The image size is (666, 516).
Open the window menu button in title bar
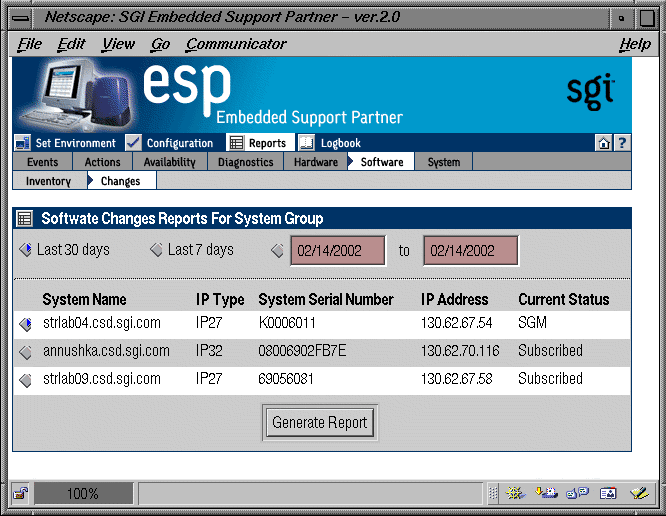[x=20, y=18]
